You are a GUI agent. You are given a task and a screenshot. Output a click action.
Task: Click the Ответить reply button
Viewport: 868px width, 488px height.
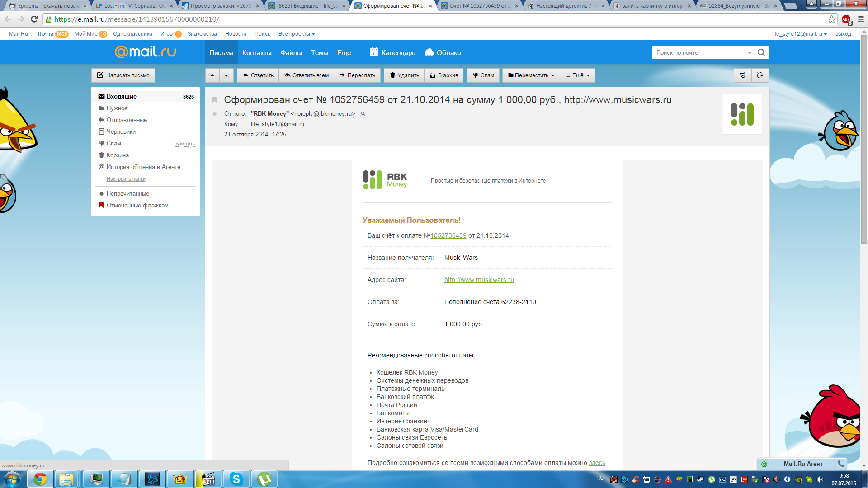point(258,75)
